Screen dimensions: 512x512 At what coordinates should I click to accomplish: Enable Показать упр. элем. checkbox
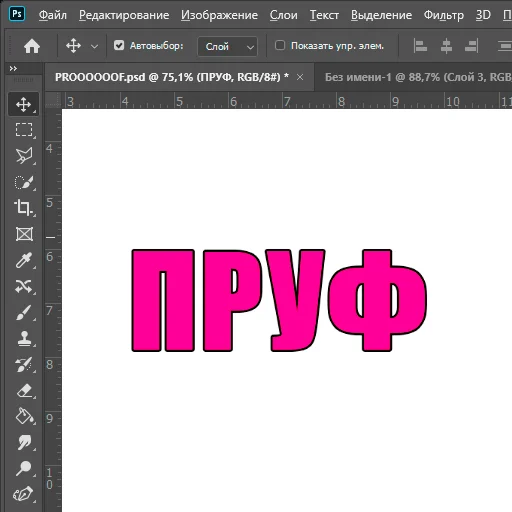[x=280, y=45]
